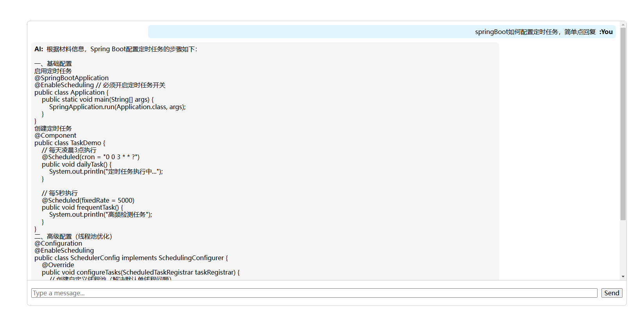Screen dimensions: 644x318
Task: Click '@Scheduled(cron = "0 0 3 * * ?")' line
Action: [91, 157]
